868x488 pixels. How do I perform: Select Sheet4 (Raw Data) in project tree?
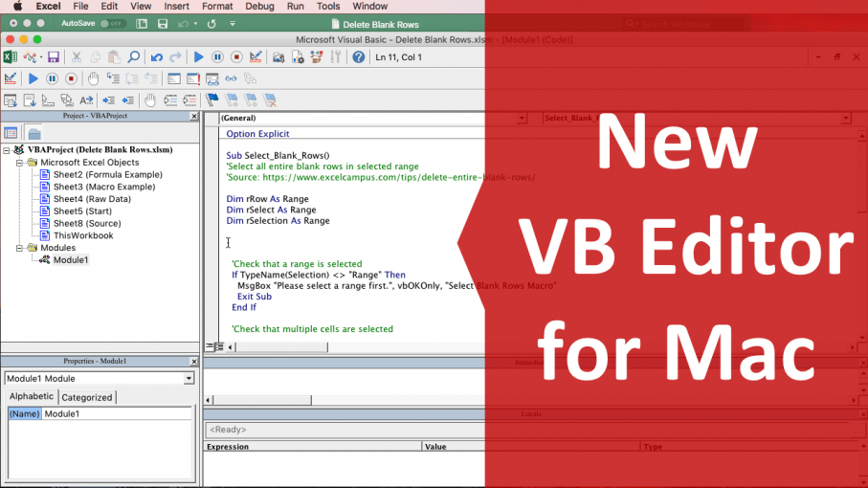pyautogui.click(x=92, y=199)
